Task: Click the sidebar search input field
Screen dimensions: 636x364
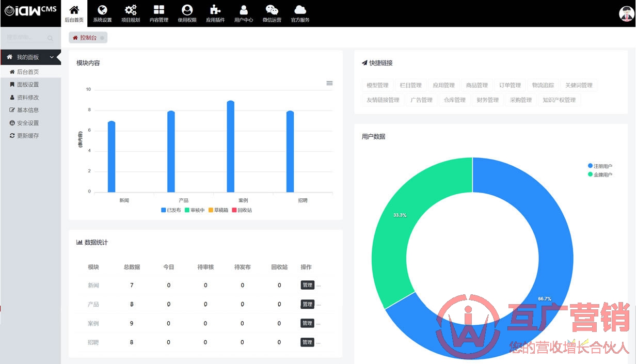Action: tap(26, 38)
